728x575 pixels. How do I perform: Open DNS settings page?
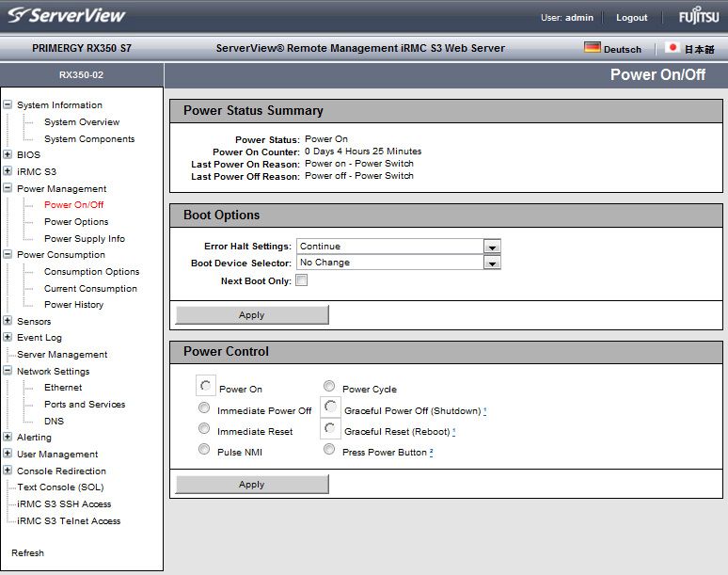click(x=54, y=421)
